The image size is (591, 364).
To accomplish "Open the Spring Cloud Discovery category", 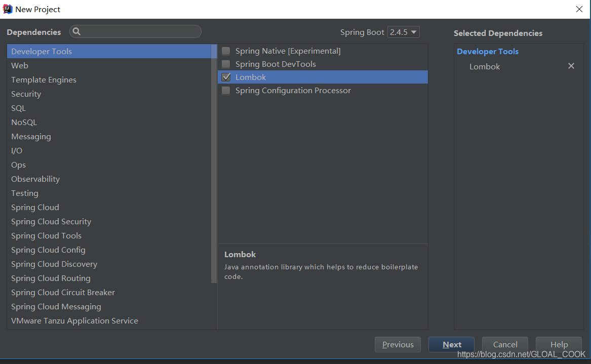I will coord(109,264).
